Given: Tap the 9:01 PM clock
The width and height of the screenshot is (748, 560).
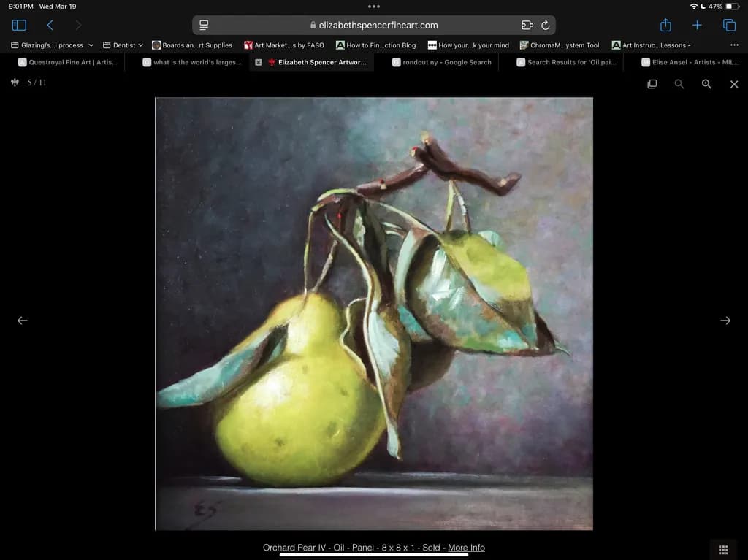Looking at the screenshot, I should [x=21, y=6].
